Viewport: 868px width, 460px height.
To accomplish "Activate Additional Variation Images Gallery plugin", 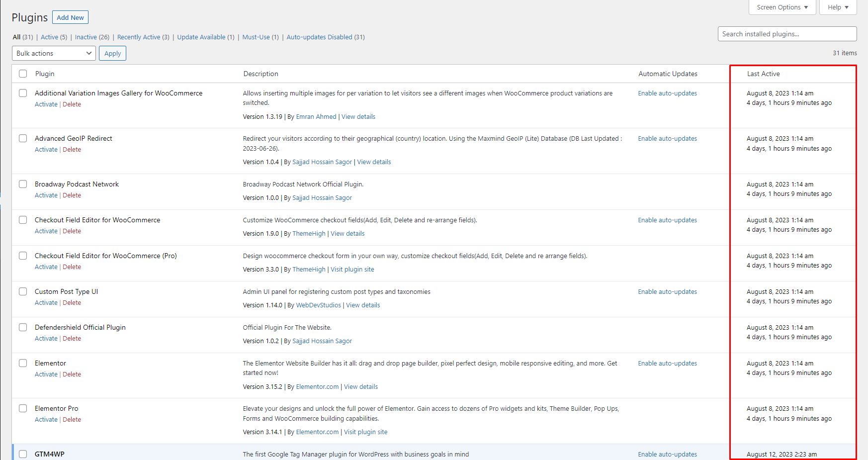I will point(46,104).
